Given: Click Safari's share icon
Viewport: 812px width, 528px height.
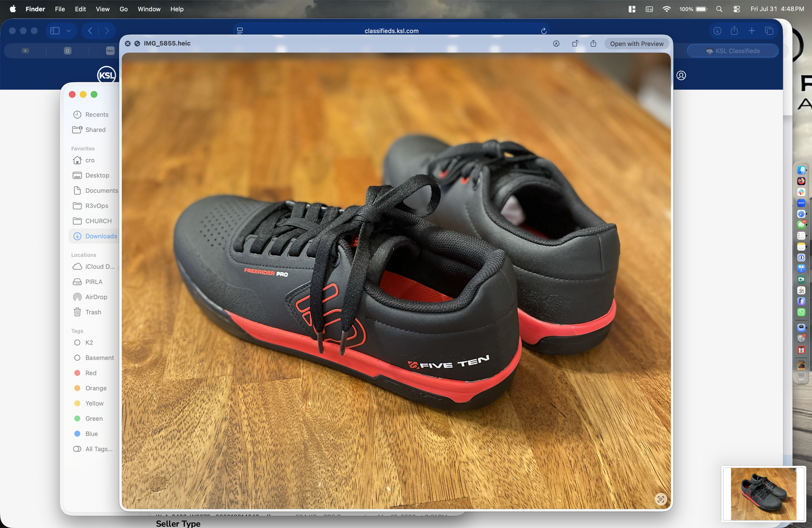Looking at the screenshot, I should 734,31.
